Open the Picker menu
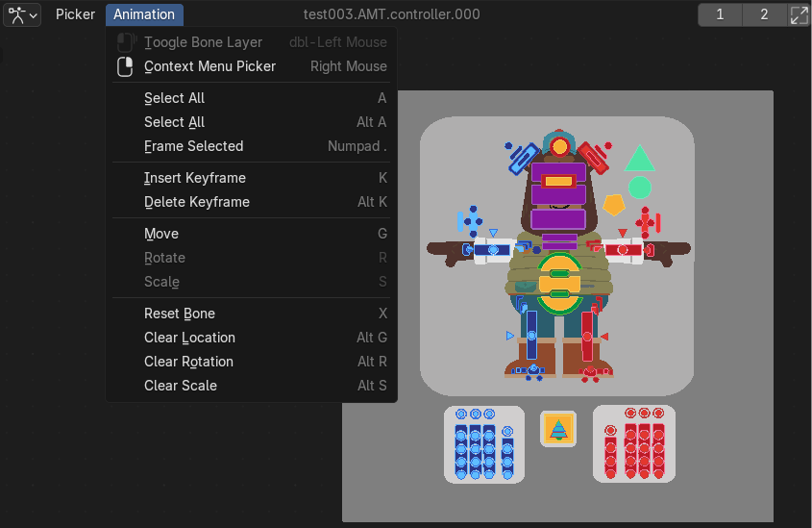Viewport: 812px width, 528px height. (75, 14)
